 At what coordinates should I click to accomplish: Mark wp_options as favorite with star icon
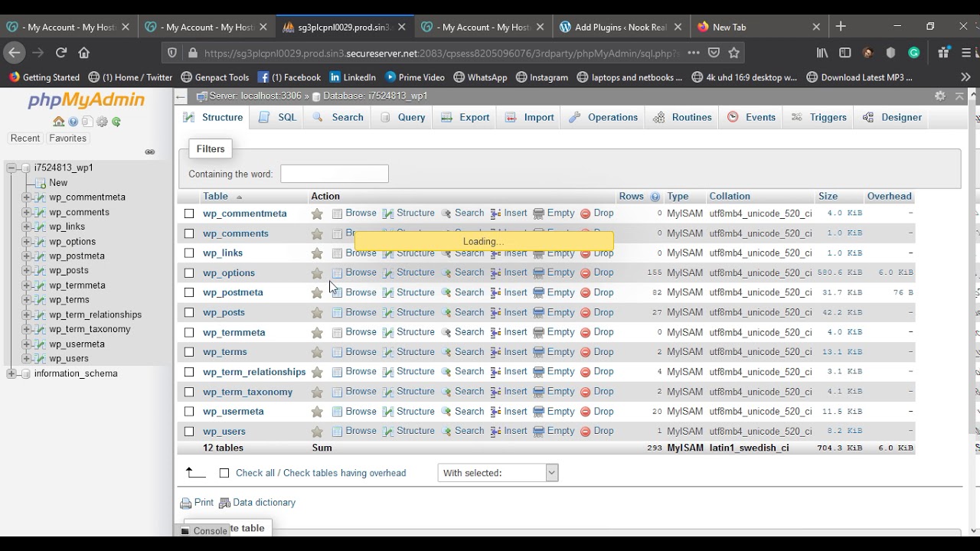(317, 273)
